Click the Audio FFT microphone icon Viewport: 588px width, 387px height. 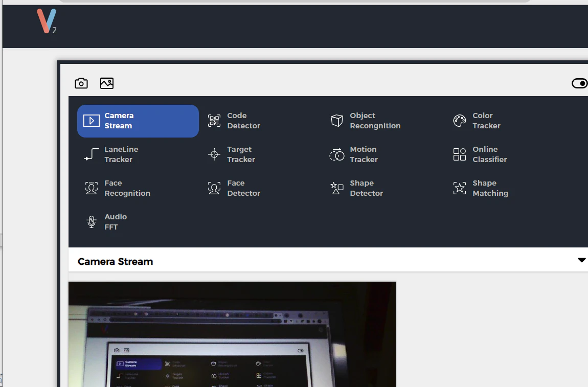point(92,222)
